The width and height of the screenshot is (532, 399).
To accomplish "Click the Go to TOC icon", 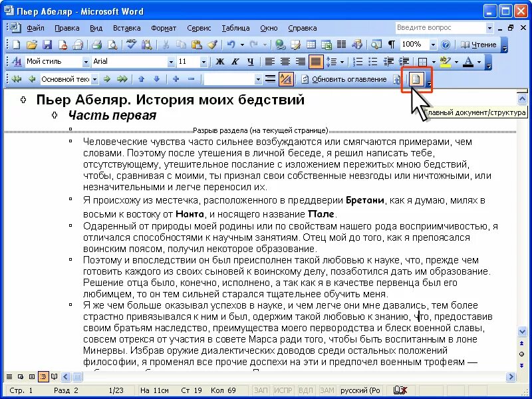I will (x=396, y=79).
